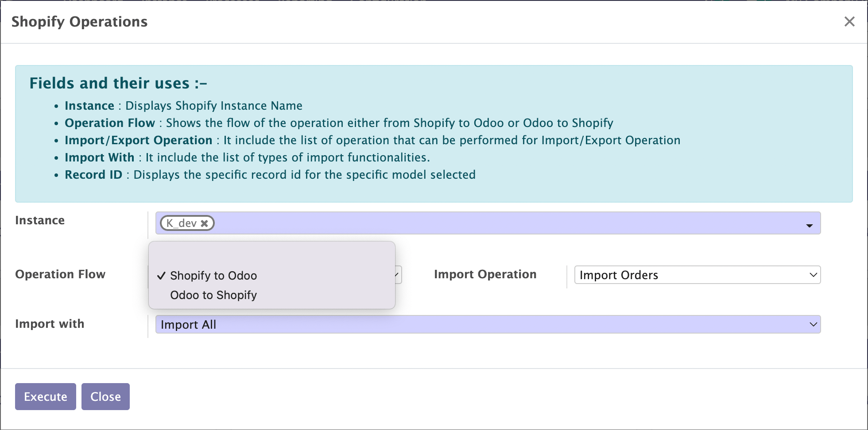Image resolution: width=868 pixels, height=430 pixels.
Task: Click the bold Record ID help text
Action: pyautogui.click(x=93, y=175)
